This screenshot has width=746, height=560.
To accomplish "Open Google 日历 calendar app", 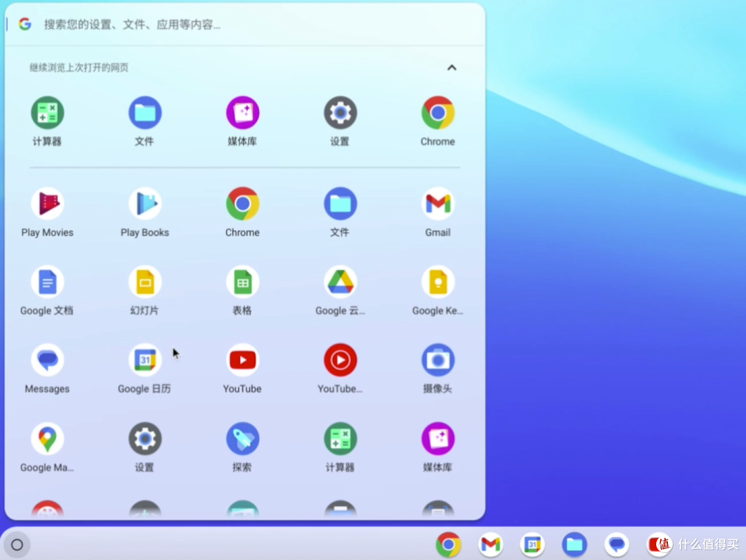I will (x=144, y=360).
